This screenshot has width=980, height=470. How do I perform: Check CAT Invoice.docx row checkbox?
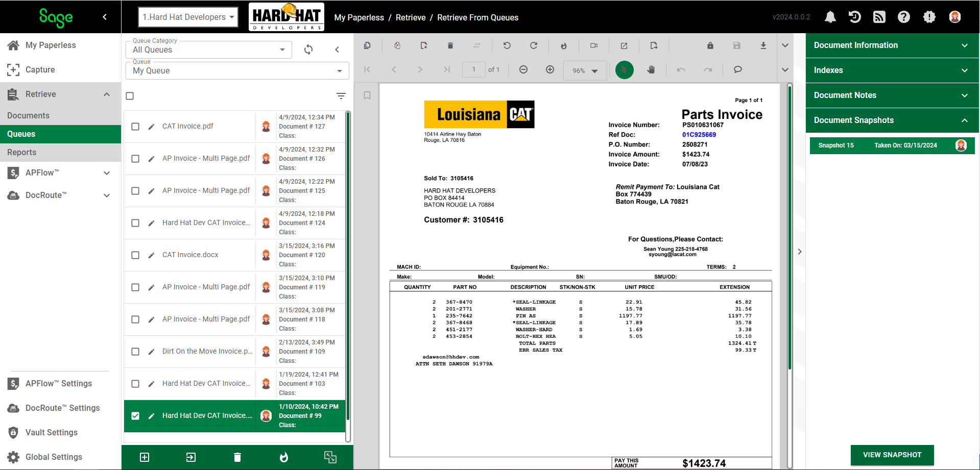click(135, 255)
